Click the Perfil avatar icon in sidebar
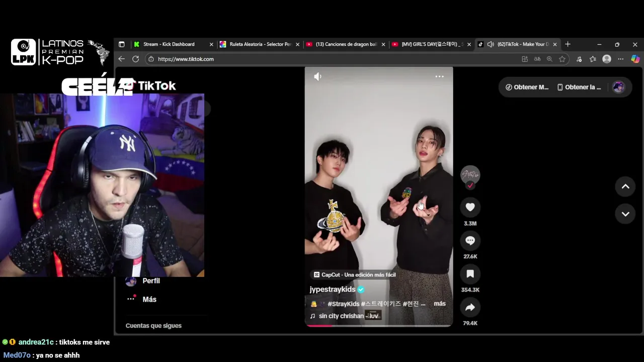This screenshot has width=644, height=362. (x=131, y=281)
